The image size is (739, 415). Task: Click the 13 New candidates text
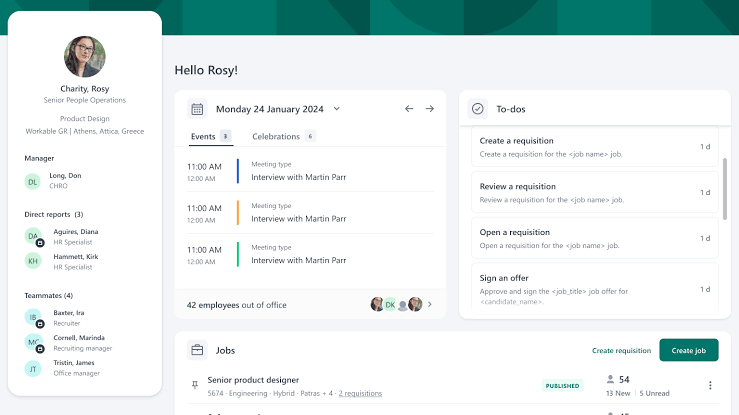pyautogui.click(x=618, y=393)
